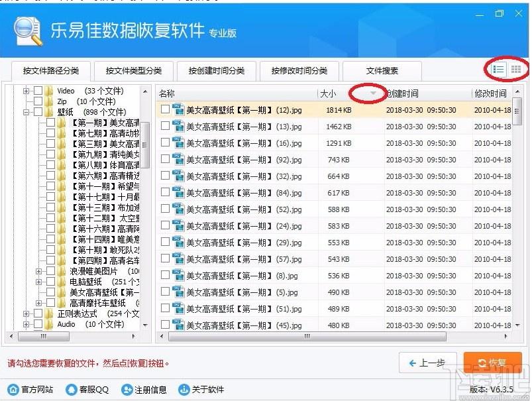Click the 官方网站 home icon
532x401 pixels.
pos(13,390)
